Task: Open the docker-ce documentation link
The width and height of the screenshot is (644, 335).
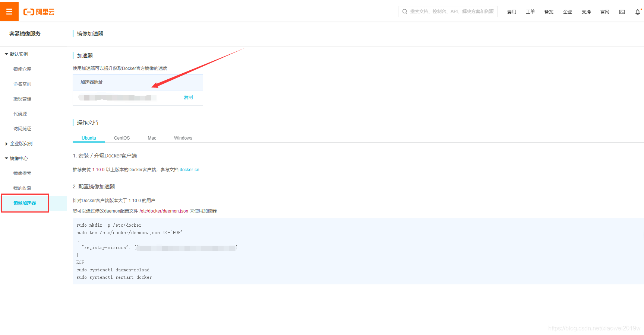Action: (x=189, y=170)
